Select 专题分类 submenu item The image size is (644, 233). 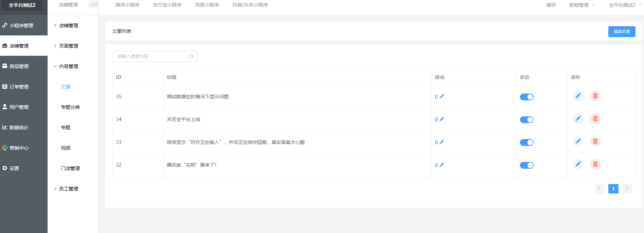(70, 107)
